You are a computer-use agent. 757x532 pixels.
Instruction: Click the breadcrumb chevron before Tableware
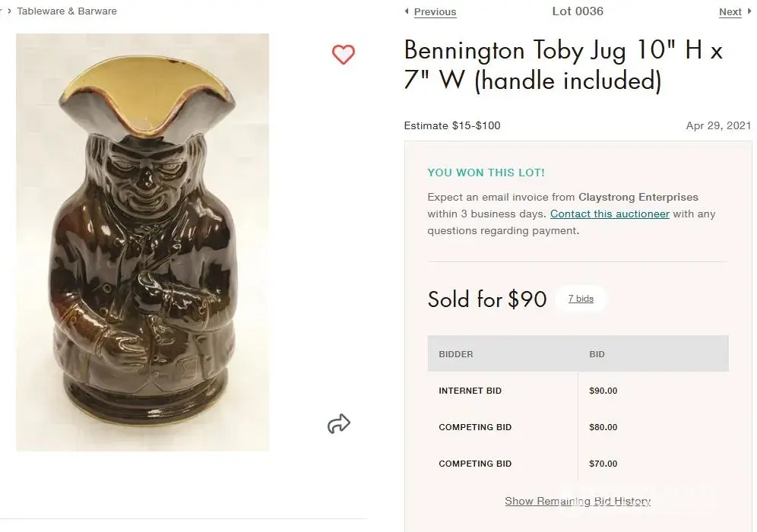tap(9, 11)
